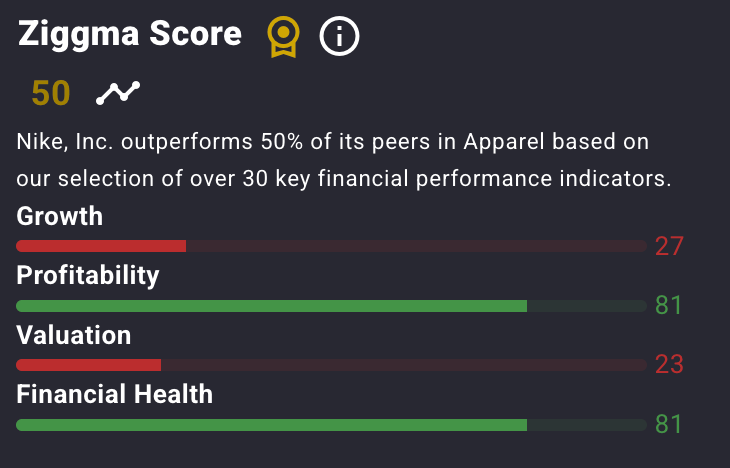The height and width of the screenshot is (468, 730).
Task: Click the Profitability category label
Action: click(x=88, y=275)
